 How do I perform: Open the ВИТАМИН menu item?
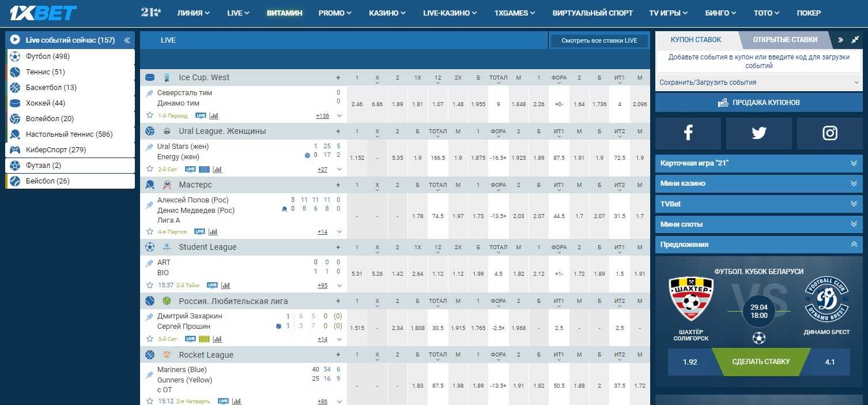click(x=285, y=13)
